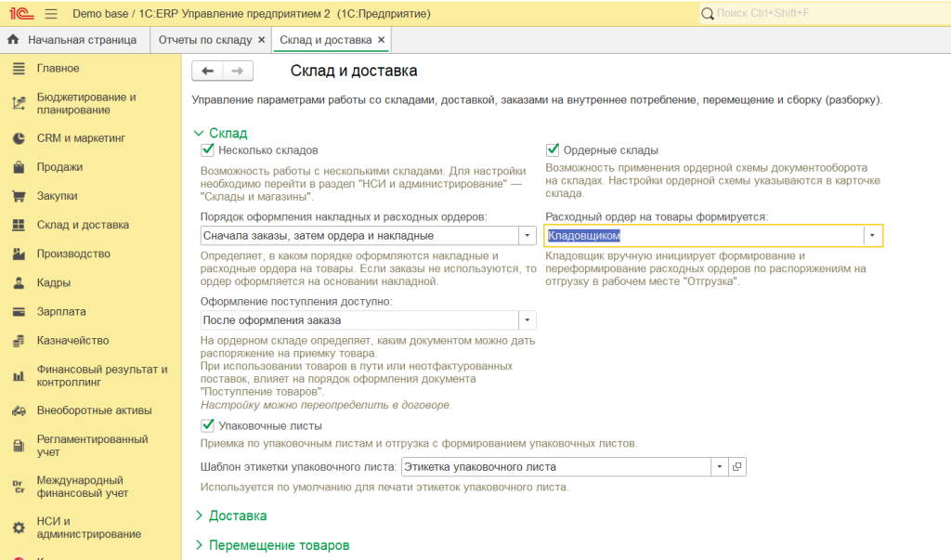Open Бюджетирование и планирование icon
Viewport: 951px width, 560px height.
(19, 104)
